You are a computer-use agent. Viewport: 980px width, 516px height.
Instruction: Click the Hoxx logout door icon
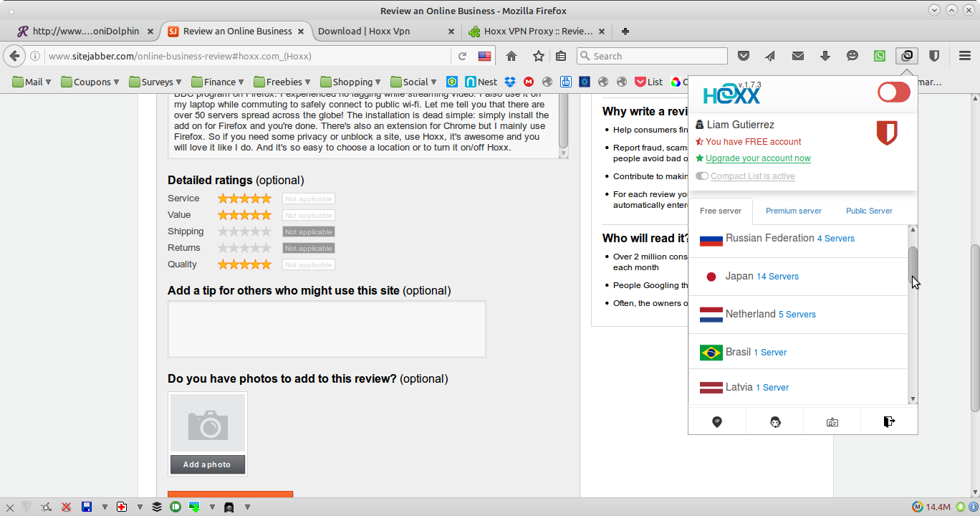[889, 421]
